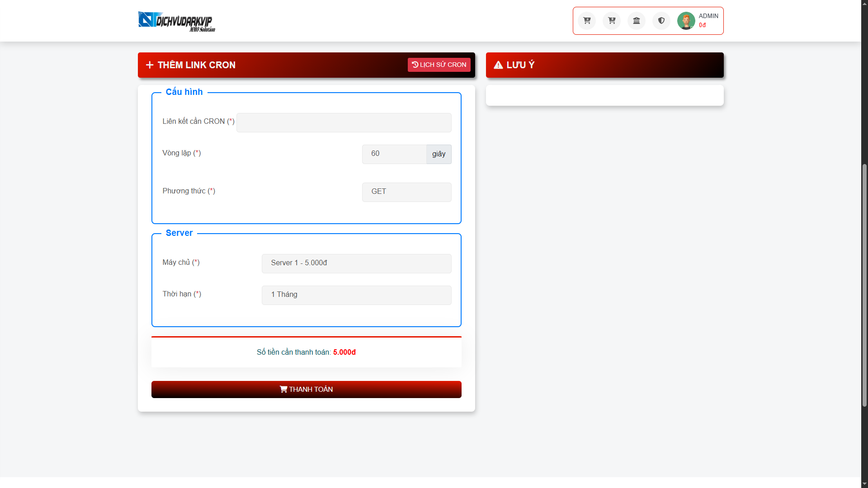This screenshot has width=868, height=488.
Task: Open the Phương thức GET dropdown
Action: click(406, 192)
